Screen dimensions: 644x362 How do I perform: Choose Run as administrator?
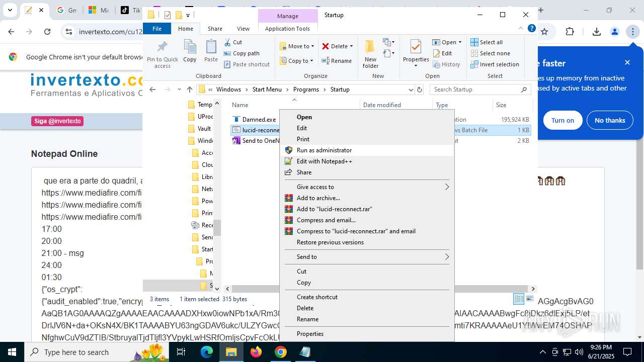(x=367, y=150)
